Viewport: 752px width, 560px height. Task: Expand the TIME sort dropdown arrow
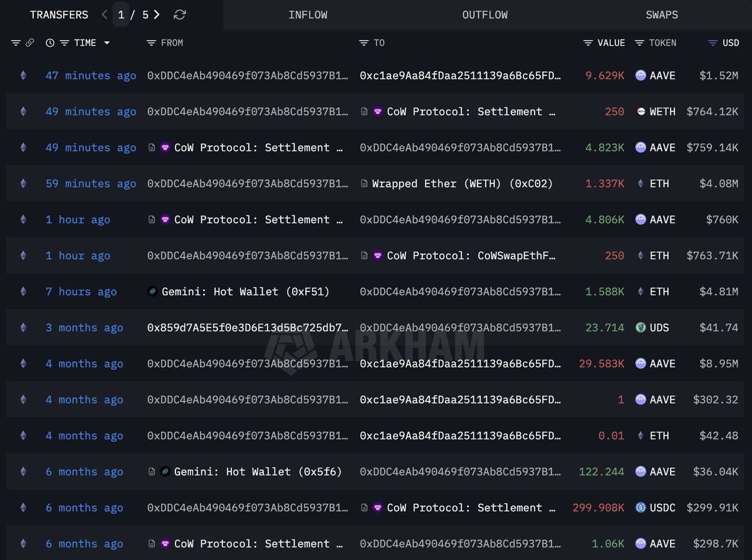107,43
